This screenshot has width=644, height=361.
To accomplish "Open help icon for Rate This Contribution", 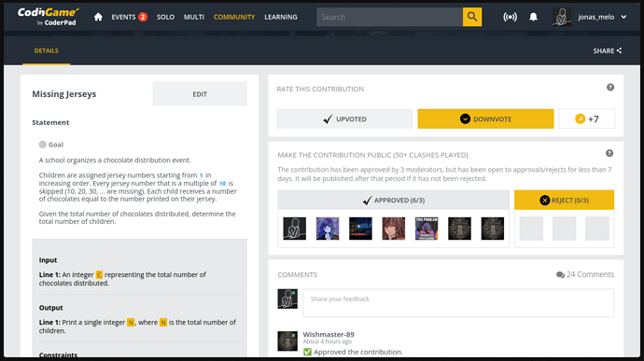I will pos(610,87).
